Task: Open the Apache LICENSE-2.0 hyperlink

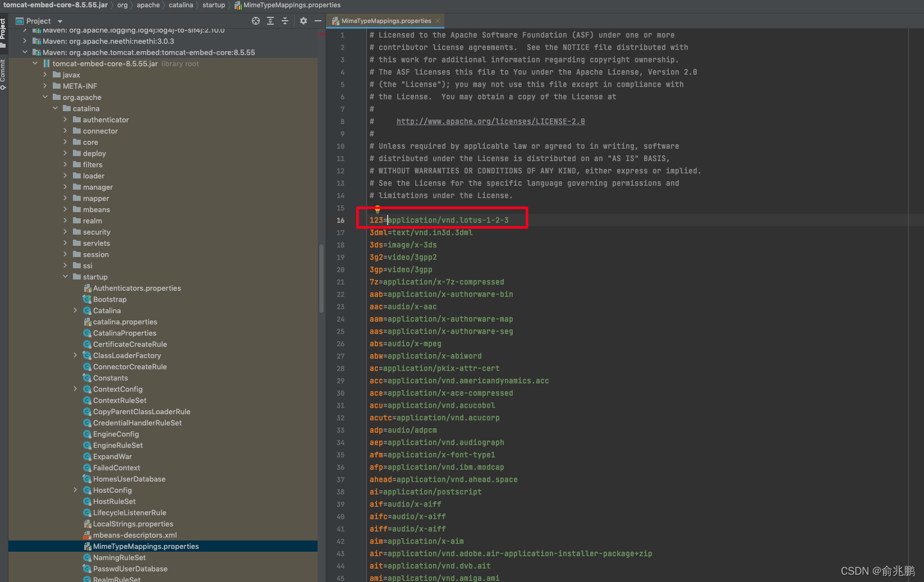Action: [490, 121]
